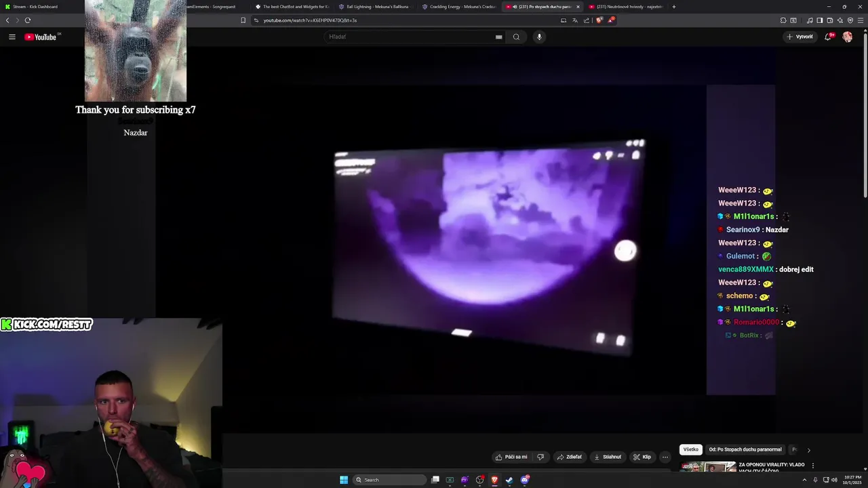
Task: Click the bookmark icon beside address bar
Action: click(x=243, y=20)
